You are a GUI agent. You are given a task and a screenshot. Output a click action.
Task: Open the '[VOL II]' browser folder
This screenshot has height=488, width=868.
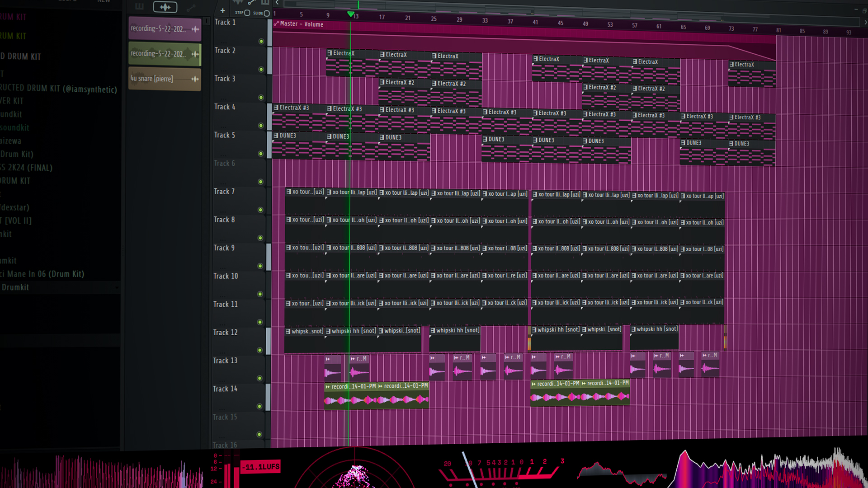[16, 221]
